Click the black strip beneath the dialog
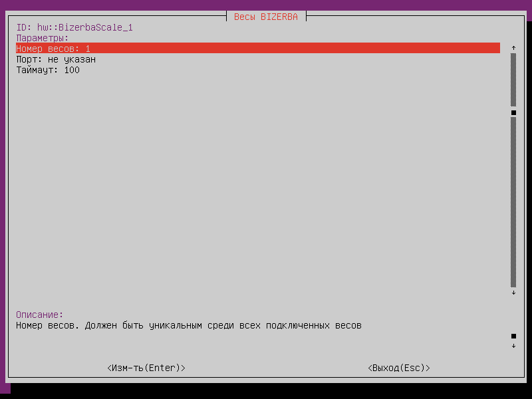 point(271,392)
